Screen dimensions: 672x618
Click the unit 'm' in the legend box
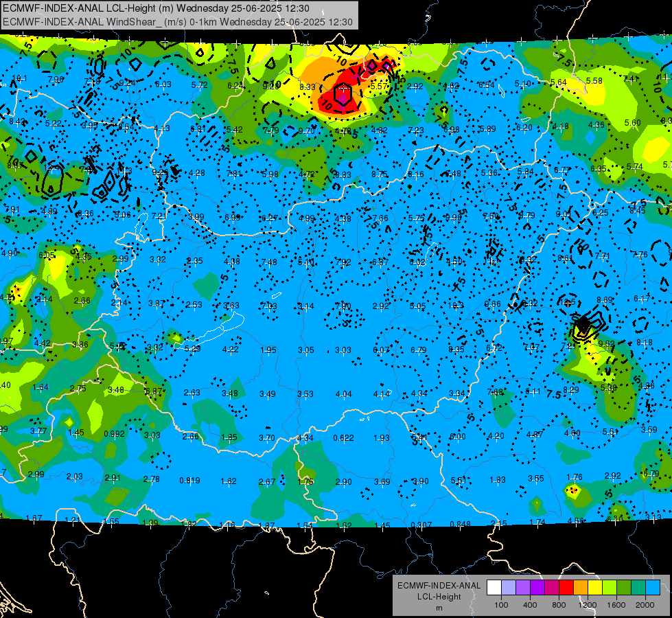pyautogui.click(x=439, y=608)
